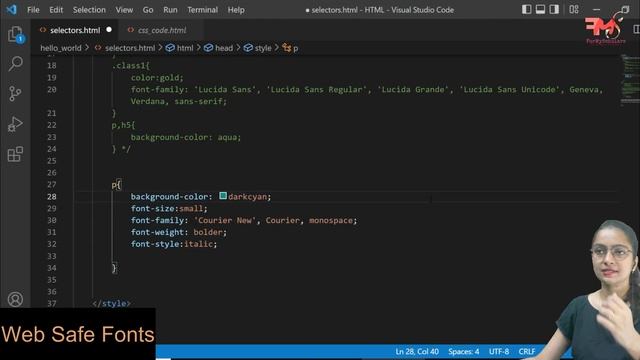Click line number 28 in gutter
The height and width of the screenshot is (360, 640).
(52, 197)
